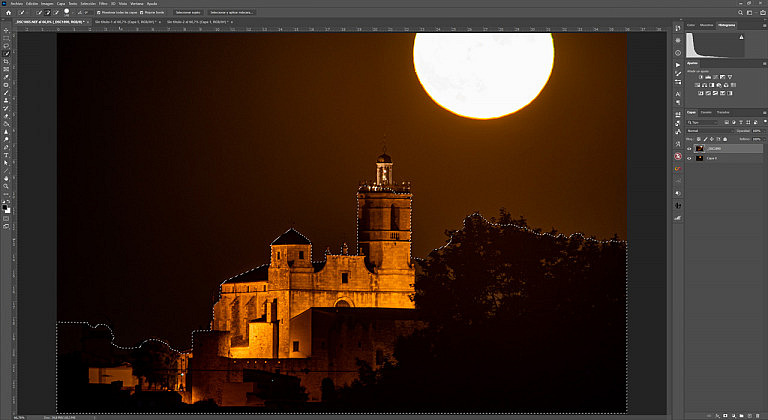Select the _DSC1995 layer thumbnail

click(700, 148)
